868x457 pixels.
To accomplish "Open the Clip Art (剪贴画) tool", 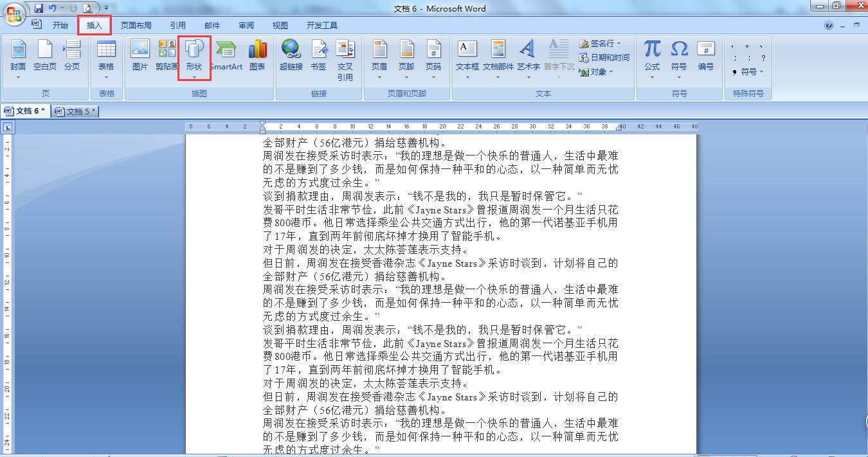I will 167,55.
